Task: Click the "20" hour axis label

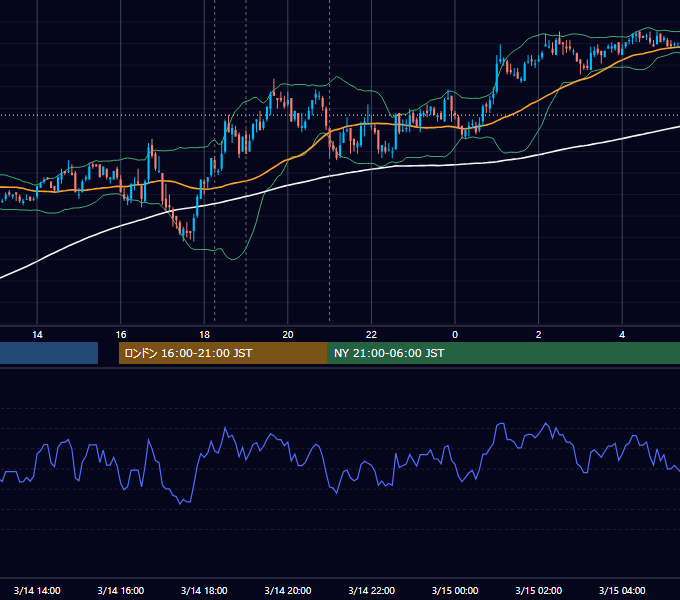Action: 288,335
